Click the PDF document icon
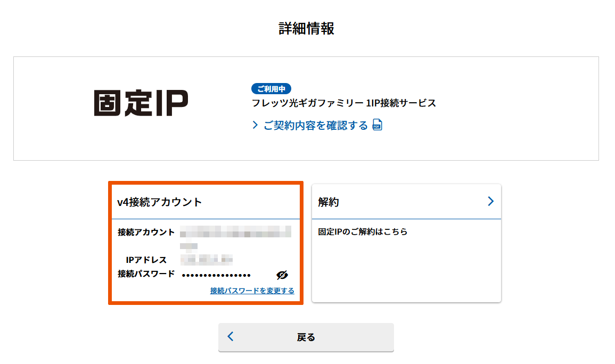 coord(377,126)
